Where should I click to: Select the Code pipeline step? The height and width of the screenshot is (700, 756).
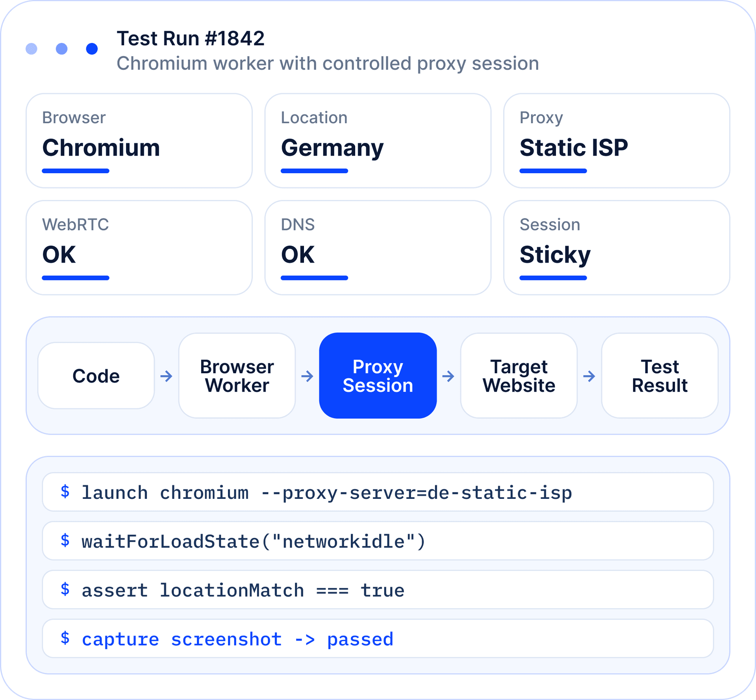(x=96, y=376)
